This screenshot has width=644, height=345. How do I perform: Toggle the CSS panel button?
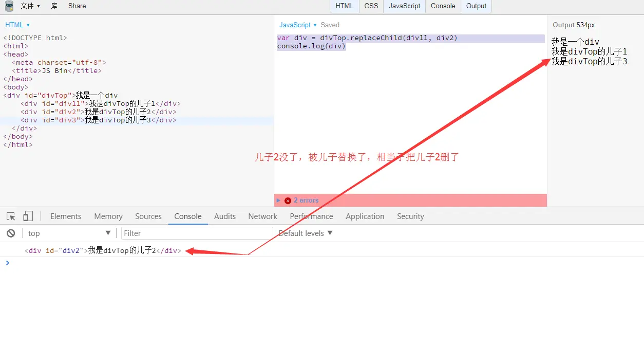click(x=371, y=6)
